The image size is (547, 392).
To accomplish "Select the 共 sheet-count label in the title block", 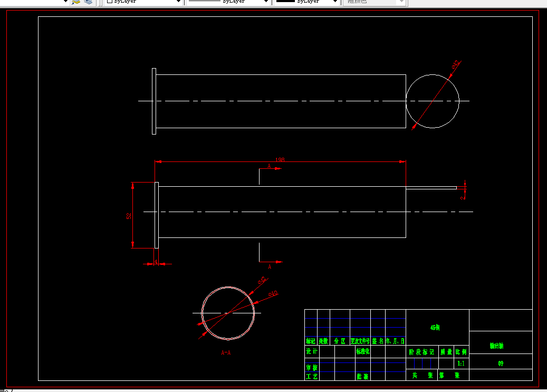I will coord(415,375).
